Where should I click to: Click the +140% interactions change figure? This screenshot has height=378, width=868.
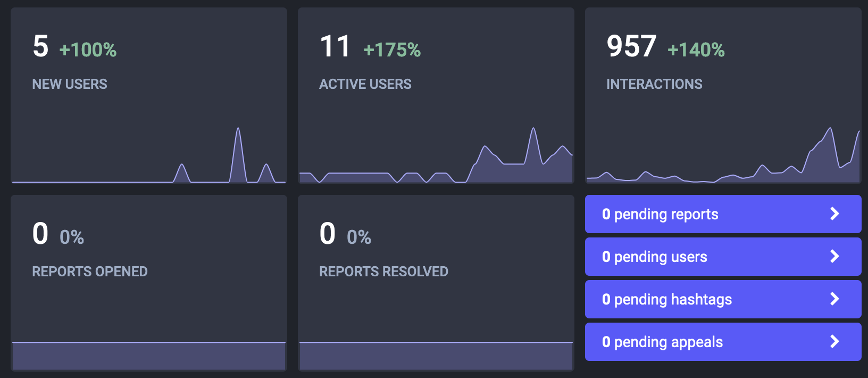point(696,50)
